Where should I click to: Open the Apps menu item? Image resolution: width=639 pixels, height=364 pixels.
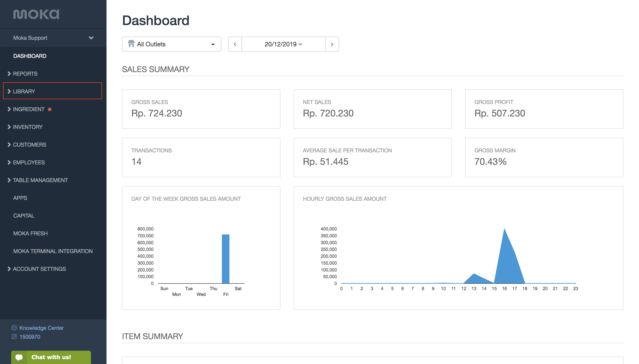(20, 198)
